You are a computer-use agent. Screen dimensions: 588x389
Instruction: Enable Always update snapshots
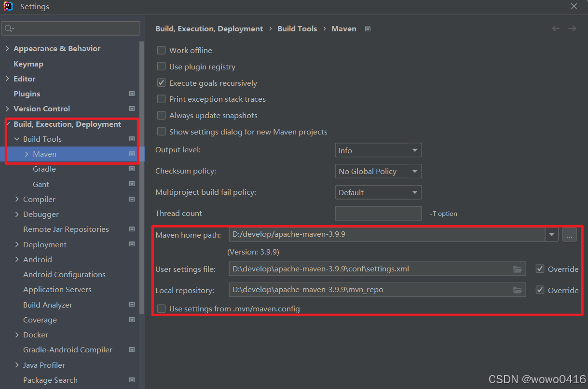[x=161, y=115]
